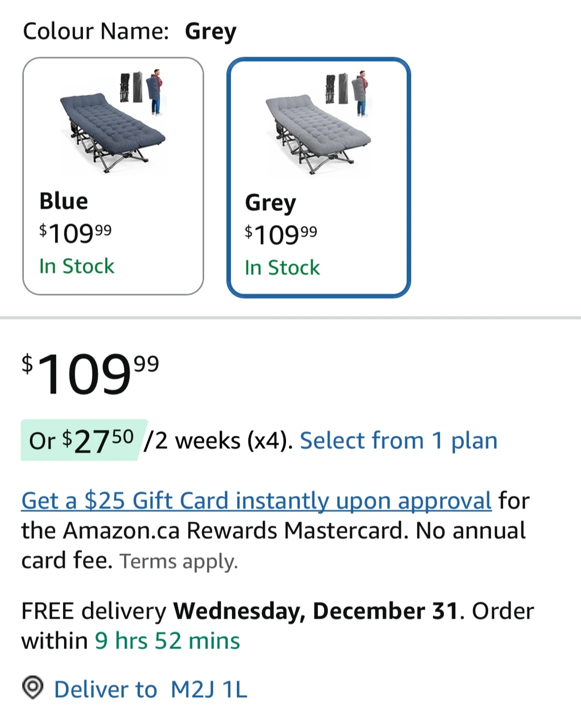Choose the Grey colour name label
Screen dimensions: 581x728
click(x=270, y=203)
